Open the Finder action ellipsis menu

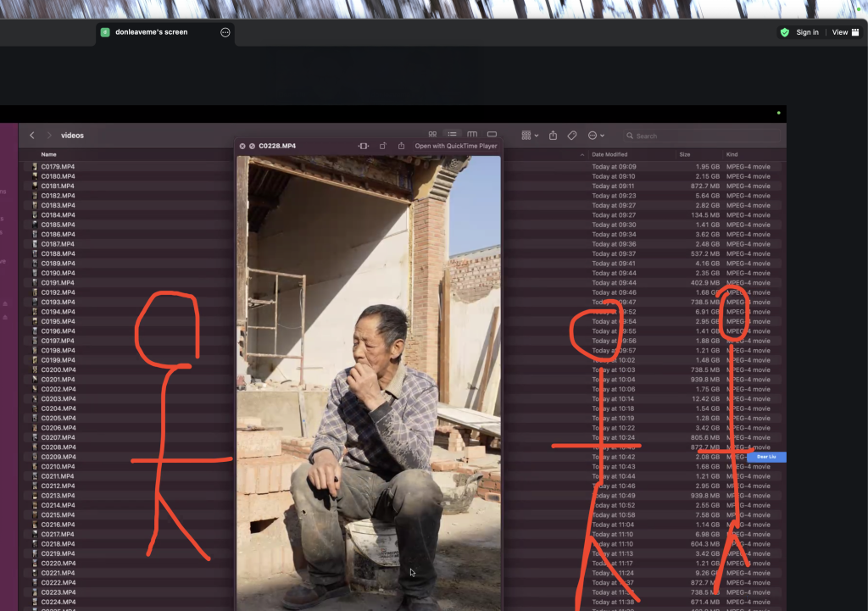596,136
